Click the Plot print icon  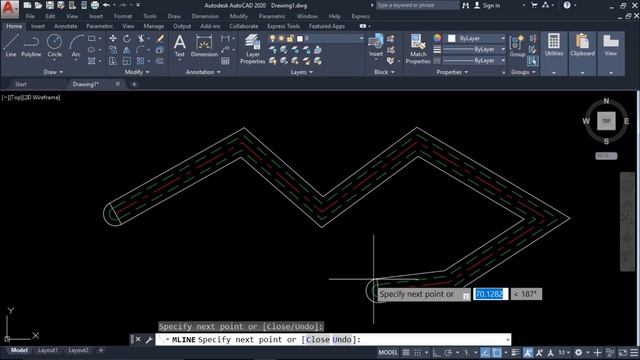coord(95,5)
